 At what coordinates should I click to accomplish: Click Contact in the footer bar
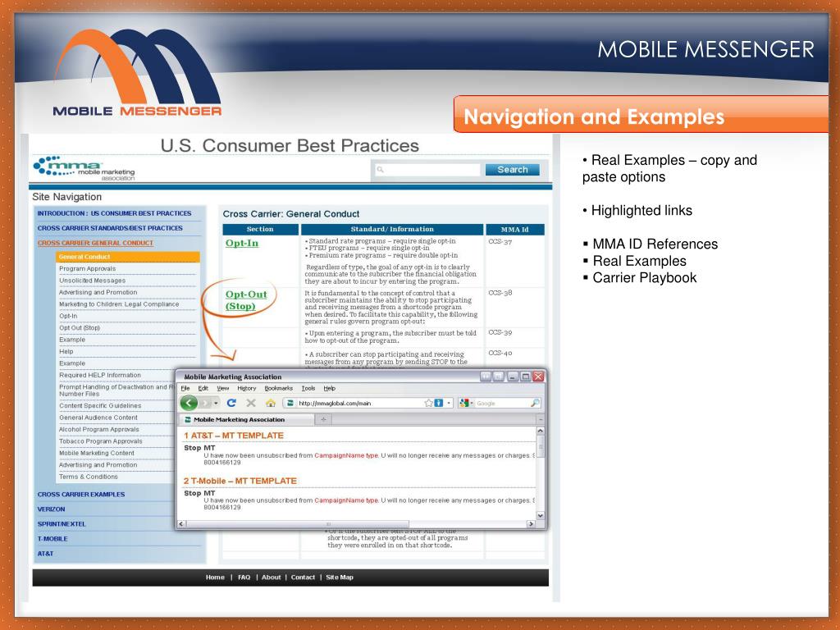point(303,577)
